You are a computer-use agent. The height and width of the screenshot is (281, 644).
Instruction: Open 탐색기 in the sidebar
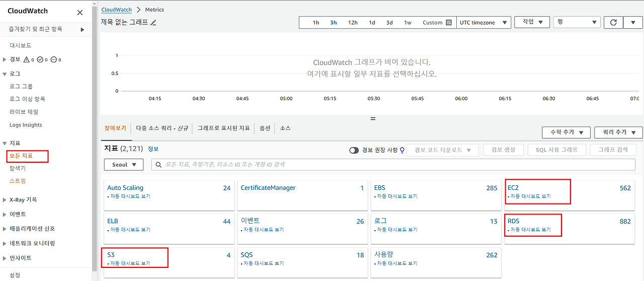18,168
